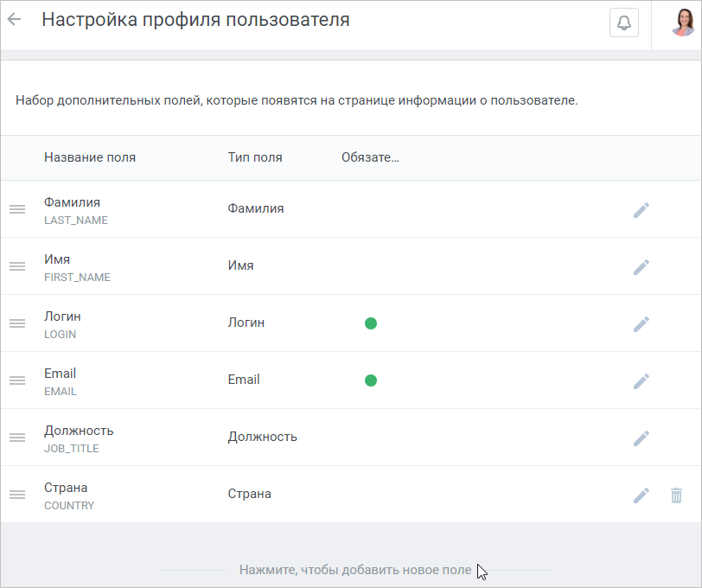Viewport: 702px width, 588px height.
Task: Click the "Тип поля" column header
Action: click(255, 157)
